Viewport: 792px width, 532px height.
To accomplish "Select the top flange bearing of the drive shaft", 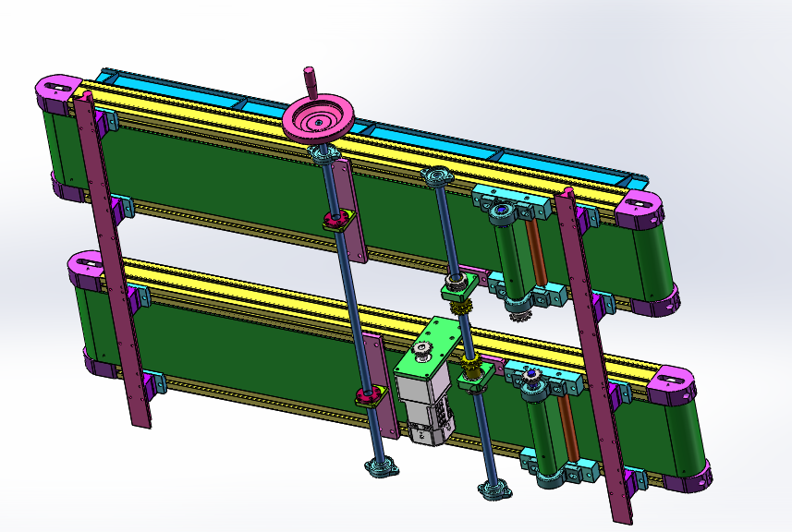I will (x=436, y=176).
